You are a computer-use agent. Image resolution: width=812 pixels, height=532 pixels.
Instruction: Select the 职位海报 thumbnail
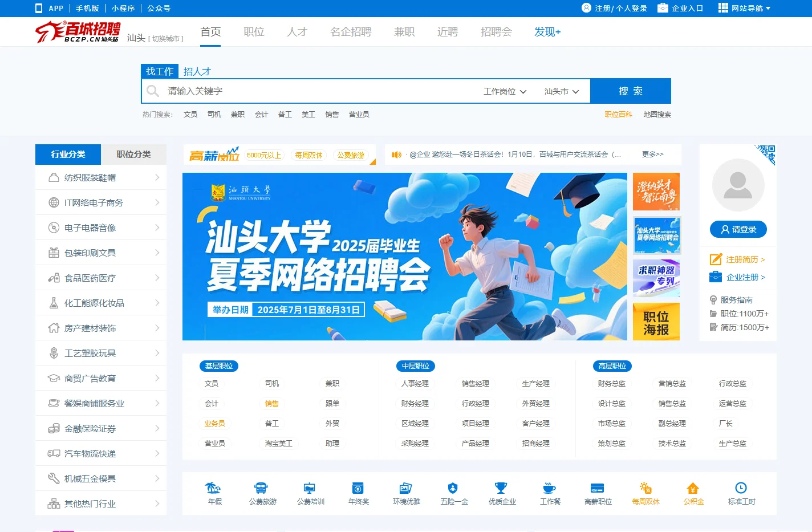[656, 322]
